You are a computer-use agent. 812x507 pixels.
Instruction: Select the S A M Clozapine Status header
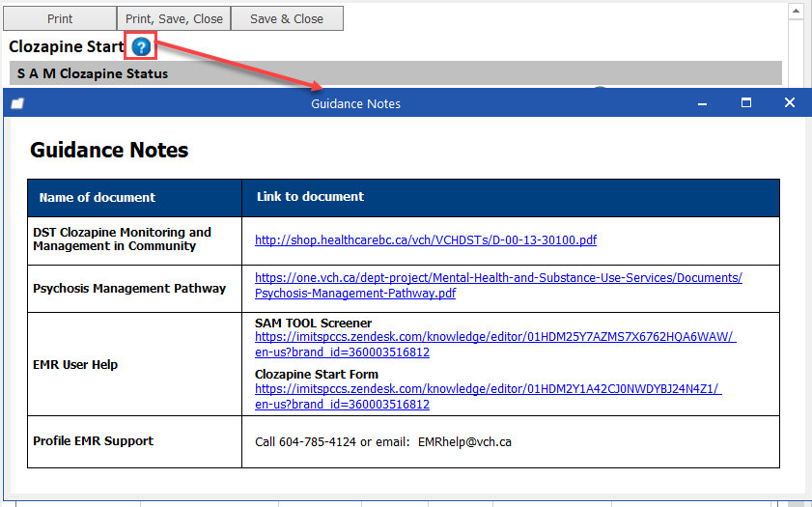point(93,73)
